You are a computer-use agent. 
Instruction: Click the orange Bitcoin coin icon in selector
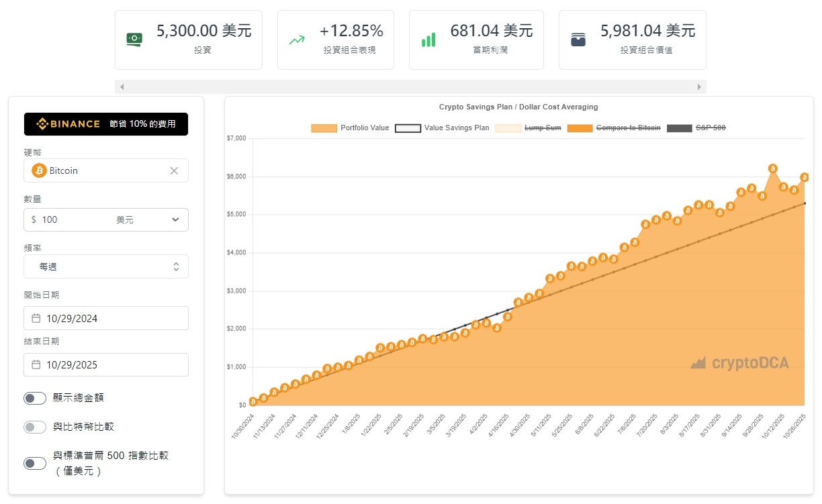[x=39, y=170]
